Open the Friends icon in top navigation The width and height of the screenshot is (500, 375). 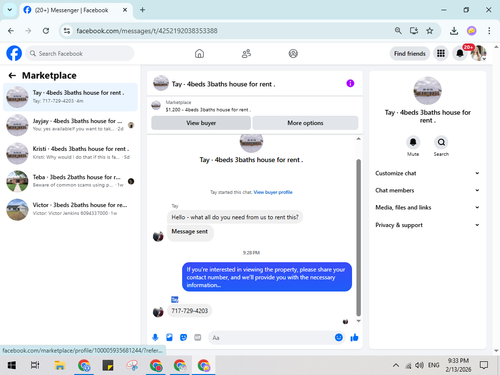[246, 53]
